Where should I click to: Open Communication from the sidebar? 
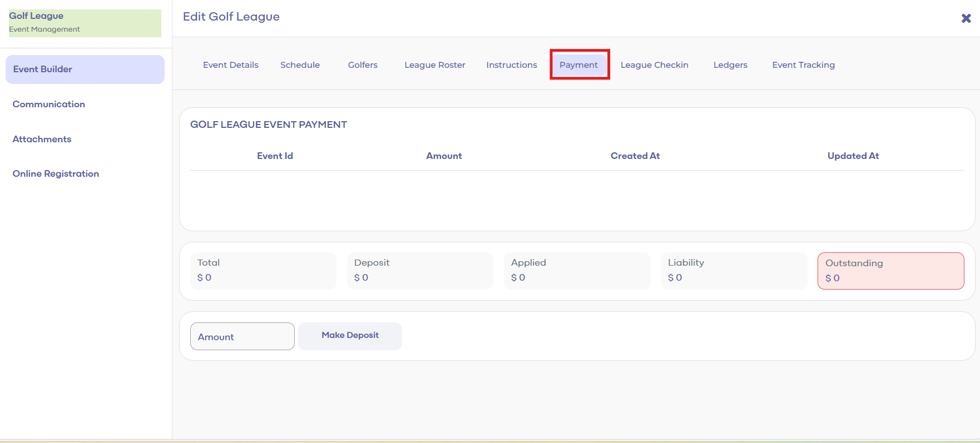49,104
